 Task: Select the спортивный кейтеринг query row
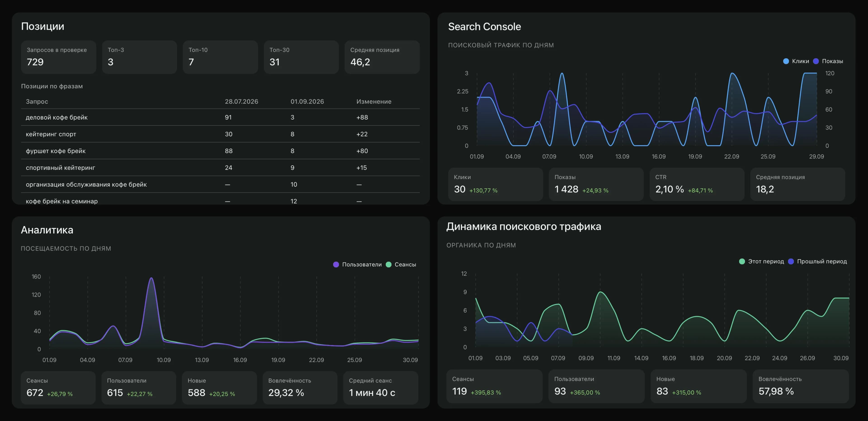pyautogui.click(x=220, y=168)
